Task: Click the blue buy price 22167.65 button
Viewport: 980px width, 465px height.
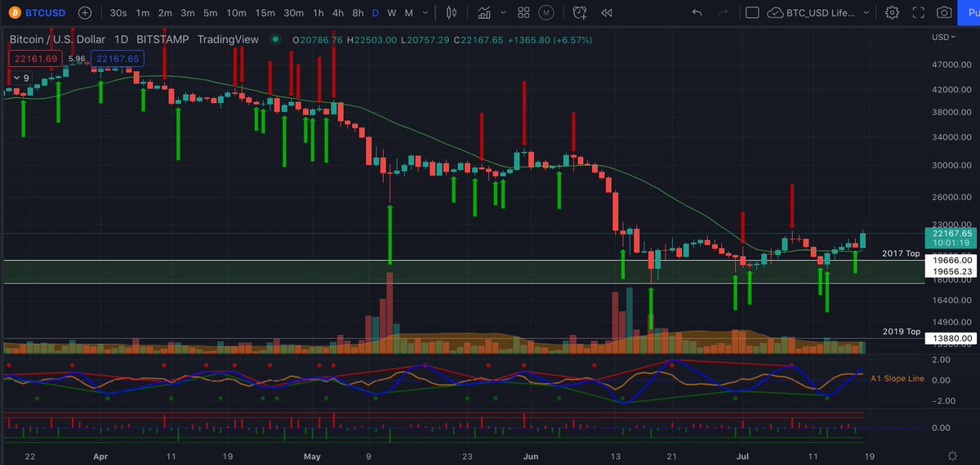Action: (x=118, y=59)
